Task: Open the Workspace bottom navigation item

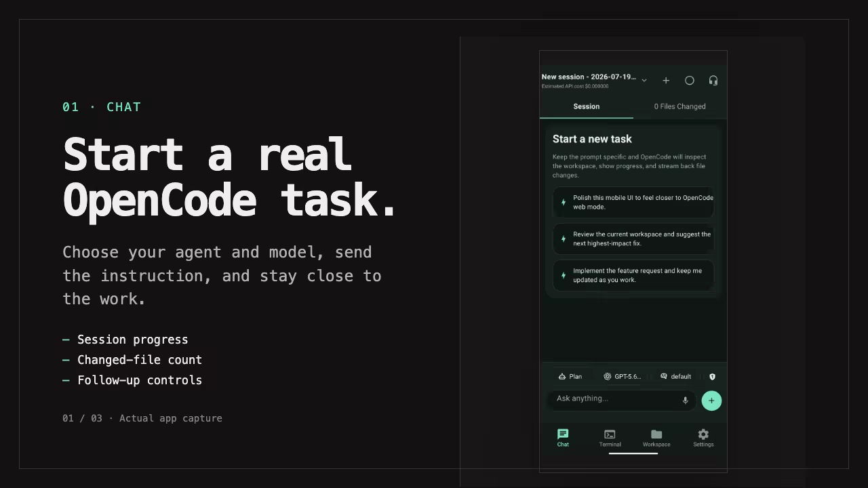Action: (656, 438)
